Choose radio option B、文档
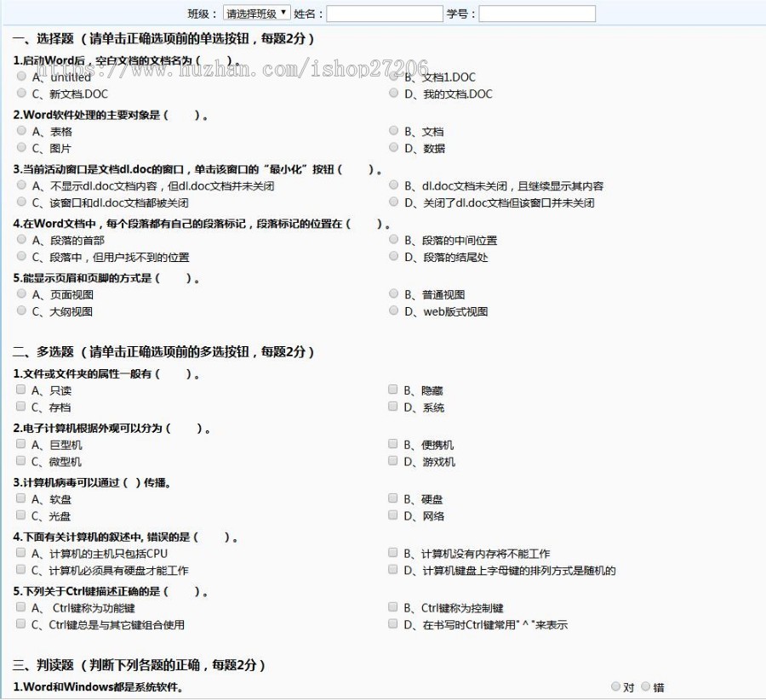 click(394, 130)
